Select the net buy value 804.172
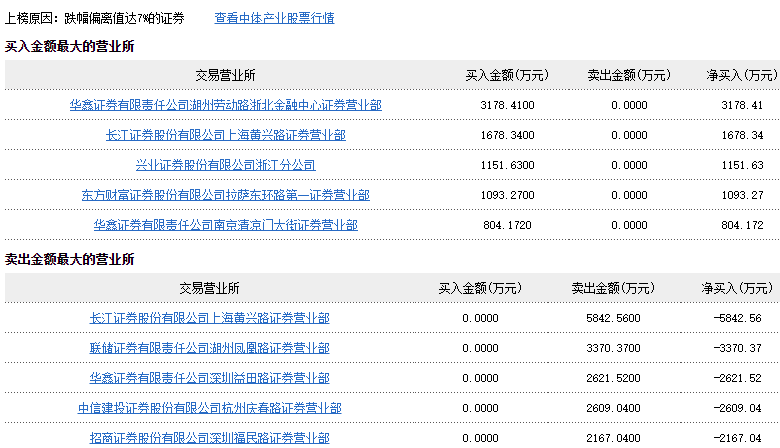 tap(742, 225)
